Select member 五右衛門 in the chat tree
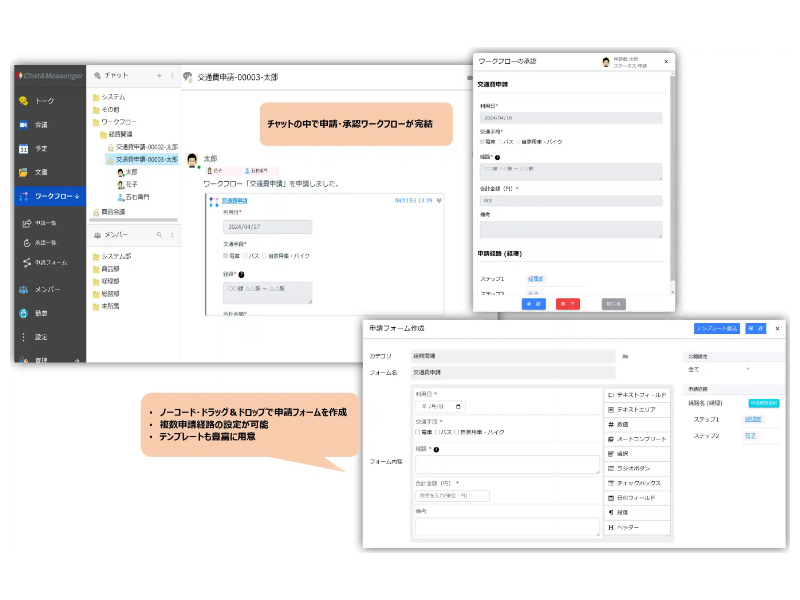800x600 pixels. click(133, 197)
